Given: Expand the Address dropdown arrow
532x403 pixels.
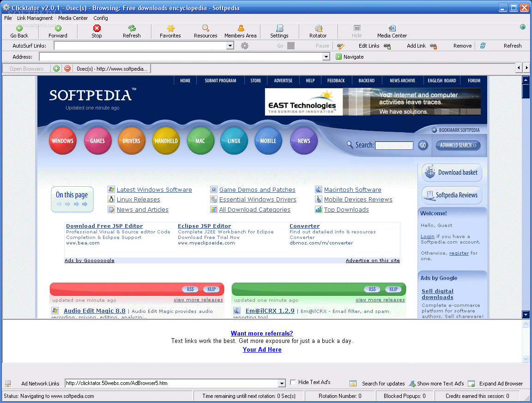Looking at the screenshot, I should point(326,57).
